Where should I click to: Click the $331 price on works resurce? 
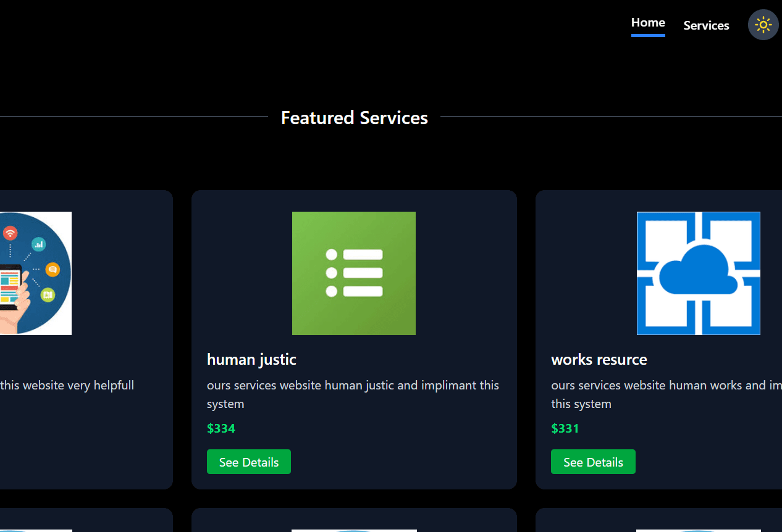(565, 428)
